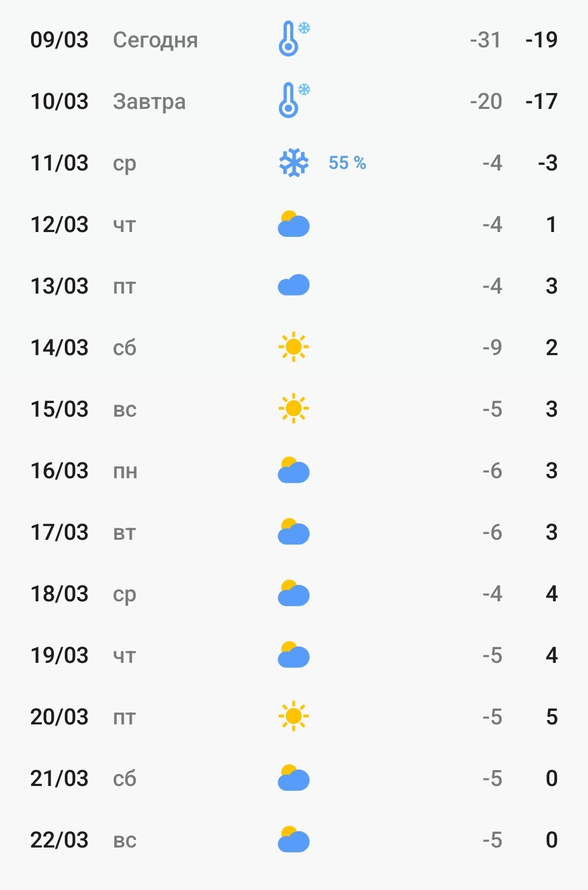Tap the sun icon for 20/03
This screenshot has width=588, height=890.
point(293,716)
